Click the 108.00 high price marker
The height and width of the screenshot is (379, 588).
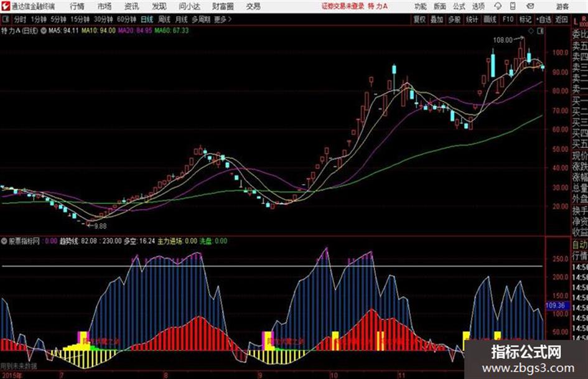click(x=503, y=40)
